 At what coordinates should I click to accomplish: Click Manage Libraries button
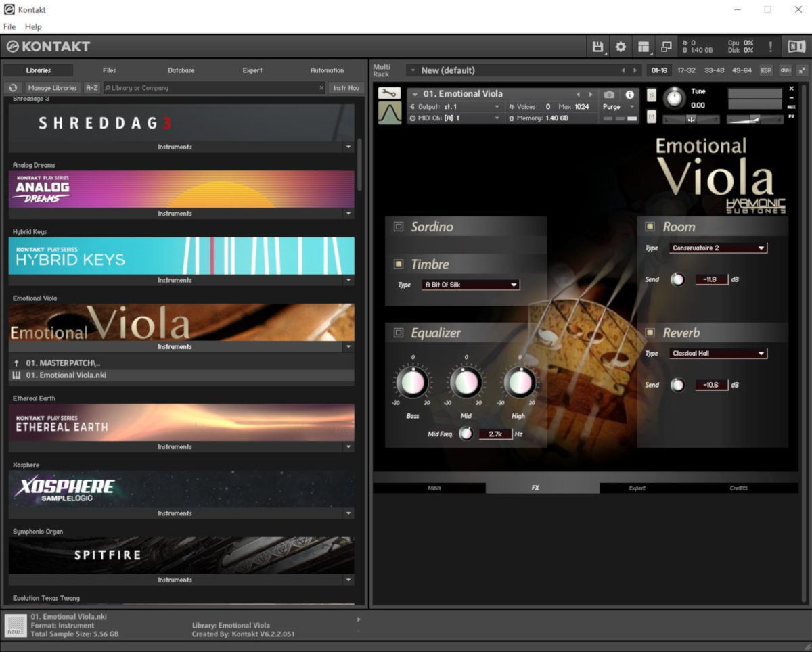click(52, 88)
